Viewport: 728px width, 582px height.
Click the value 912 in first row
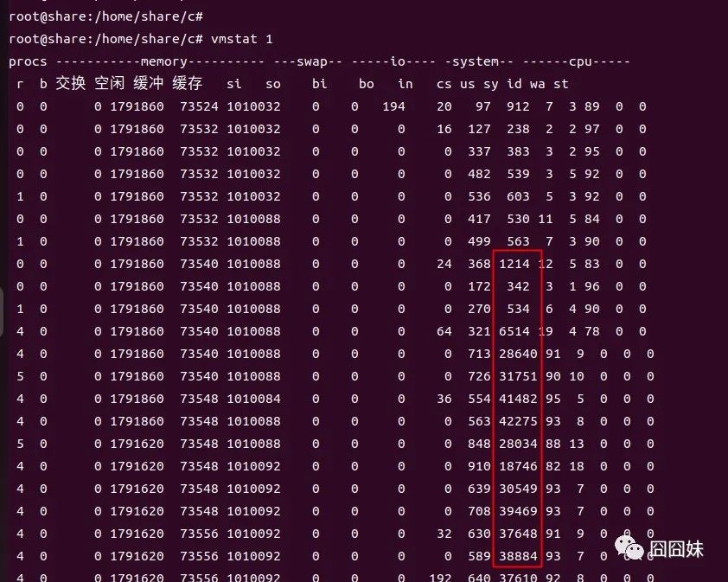(518, 106)
